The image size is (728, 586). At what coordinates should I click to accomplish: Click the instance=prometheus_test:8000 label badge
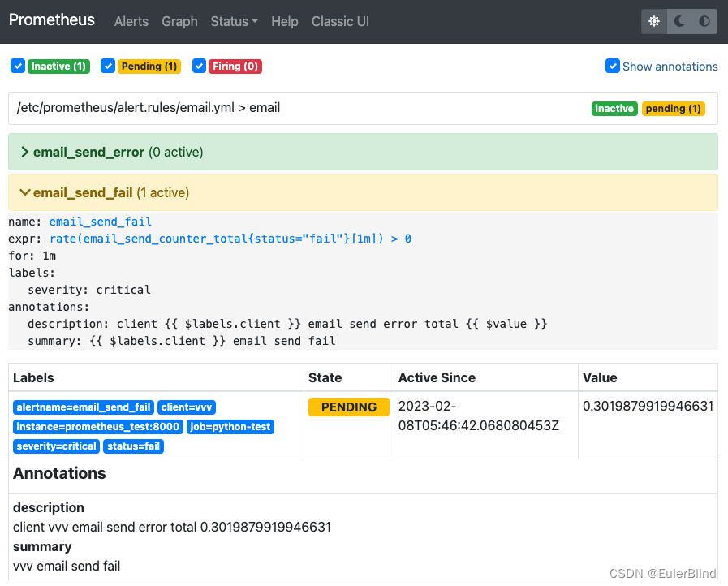(x=98, y=427)
